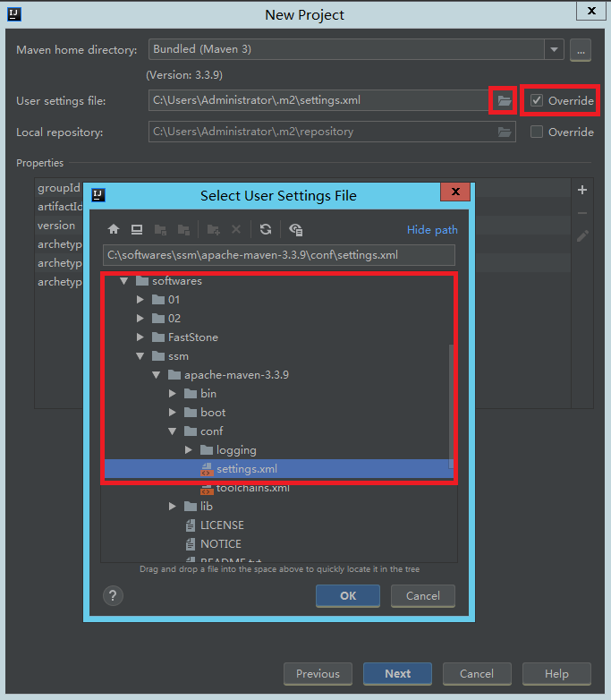Open Maven home directory browse button

[x=581, y=50]
